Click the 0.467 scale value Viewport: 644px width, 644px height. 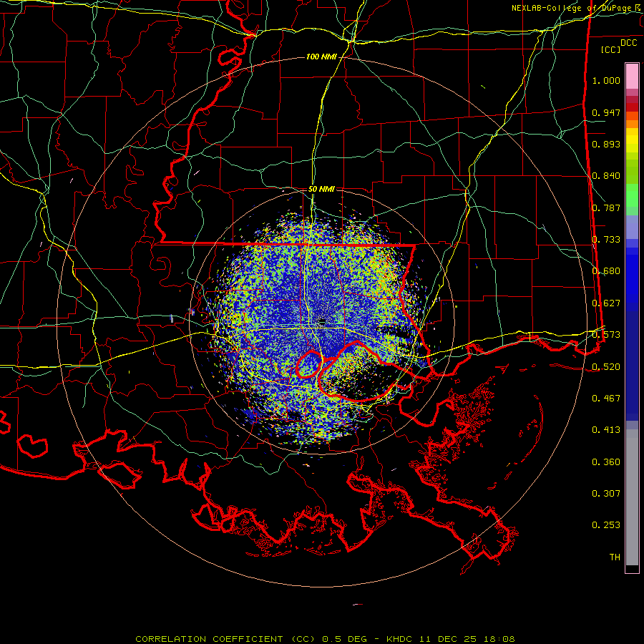(606, 399)
